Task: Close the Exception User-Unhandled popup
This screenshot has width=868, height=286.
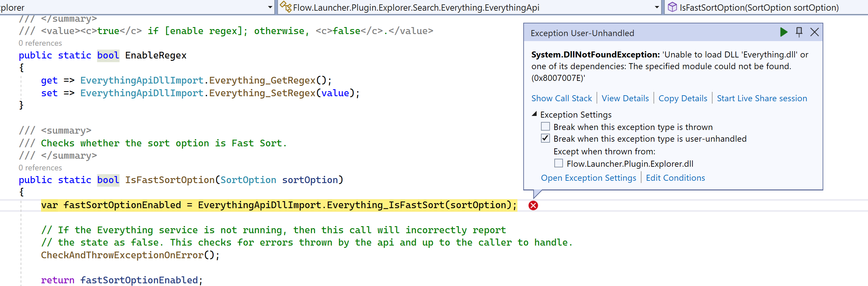Action: point(814,32)
